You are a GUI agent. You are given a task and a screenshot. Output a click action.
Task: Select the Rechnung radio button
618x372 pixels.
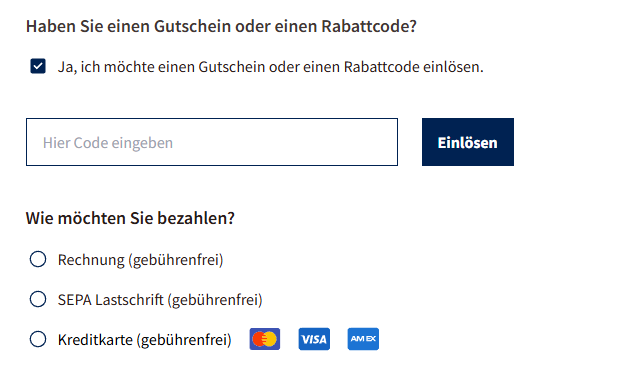pyautogui.click(x=38, y=259)
